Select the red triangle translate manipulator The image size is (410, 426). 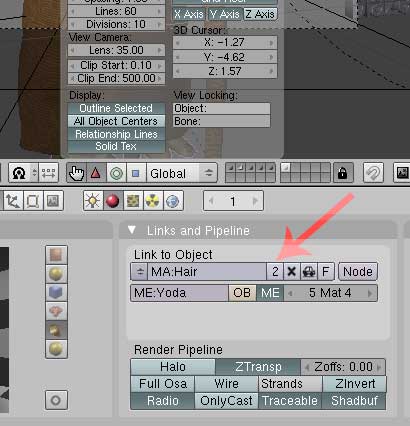point(96,173)
